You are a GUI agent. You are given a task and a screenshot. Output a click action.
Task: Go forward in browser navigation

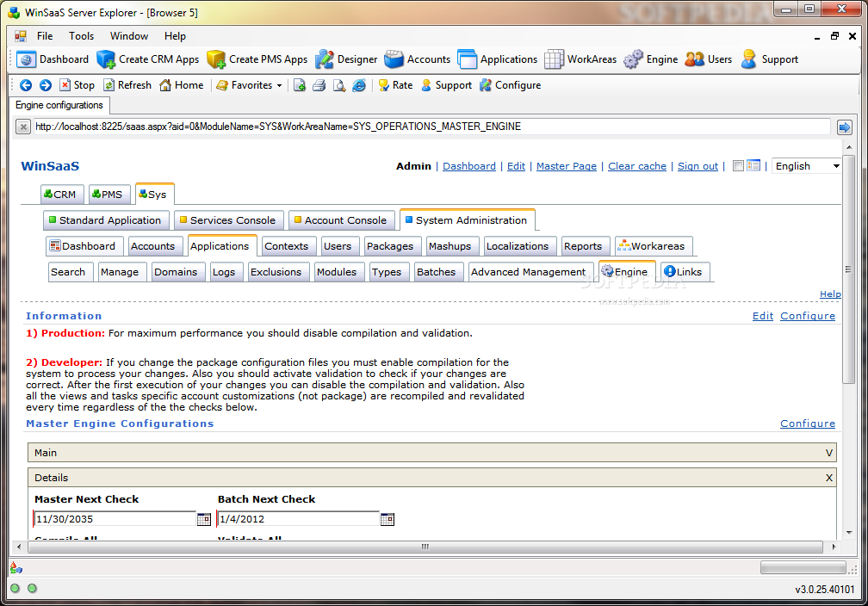(x=46, y=85)
